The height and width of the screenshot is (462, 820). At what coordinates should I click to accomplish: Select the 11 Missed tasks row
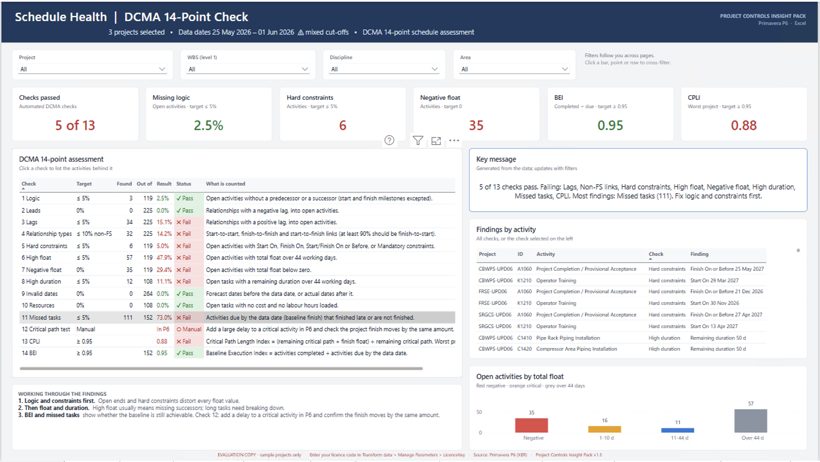coord(237,318)
